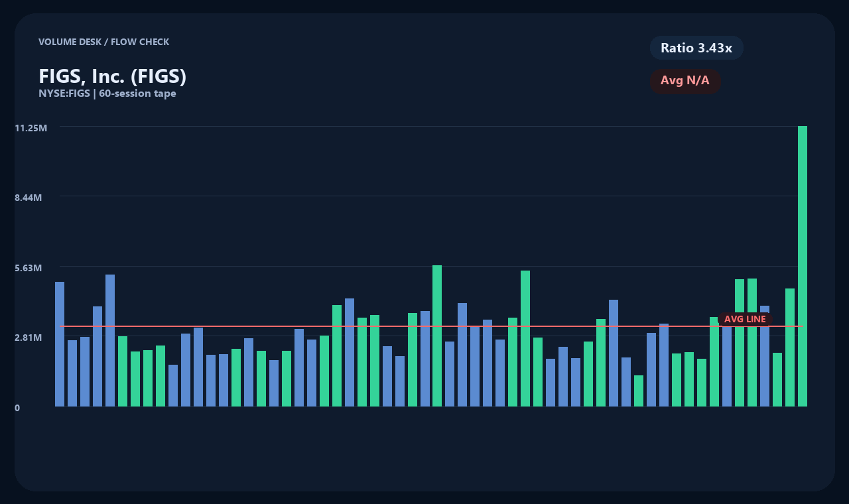Click the VOLUME DESK / FLOW CHECK header
This screenshot has width=849, height=504.
104,42
